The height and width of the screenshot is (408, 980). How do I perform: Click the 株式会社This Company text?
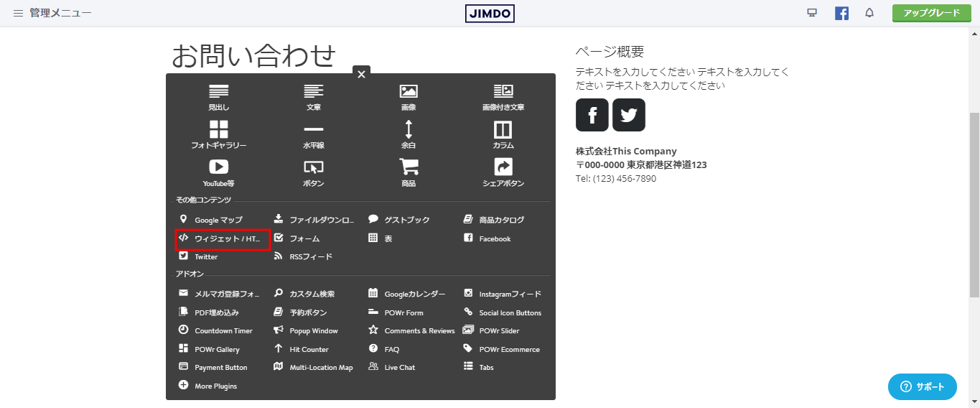(626, 151)
